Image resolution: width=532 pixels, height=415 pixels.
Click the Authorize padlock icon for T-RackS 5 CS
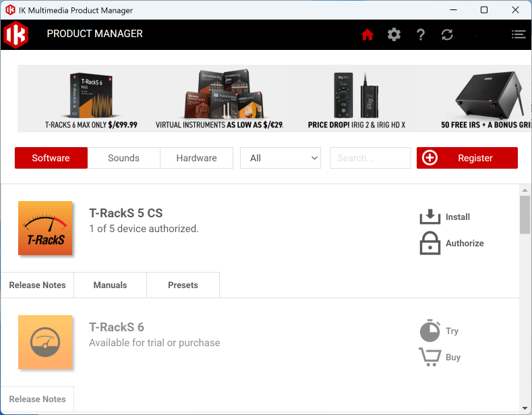pyautogui.click(x=430, y=243)
